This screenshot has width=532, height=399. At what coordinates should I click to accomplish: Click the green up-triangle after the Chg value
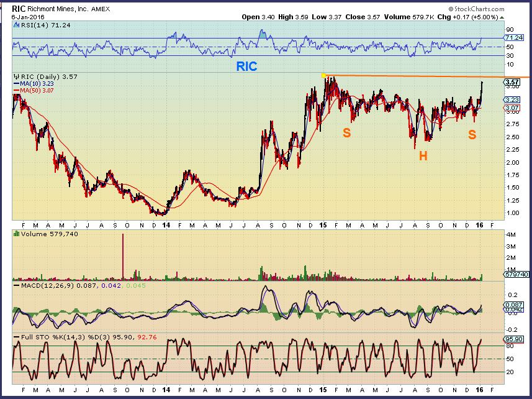coord(502,17)
